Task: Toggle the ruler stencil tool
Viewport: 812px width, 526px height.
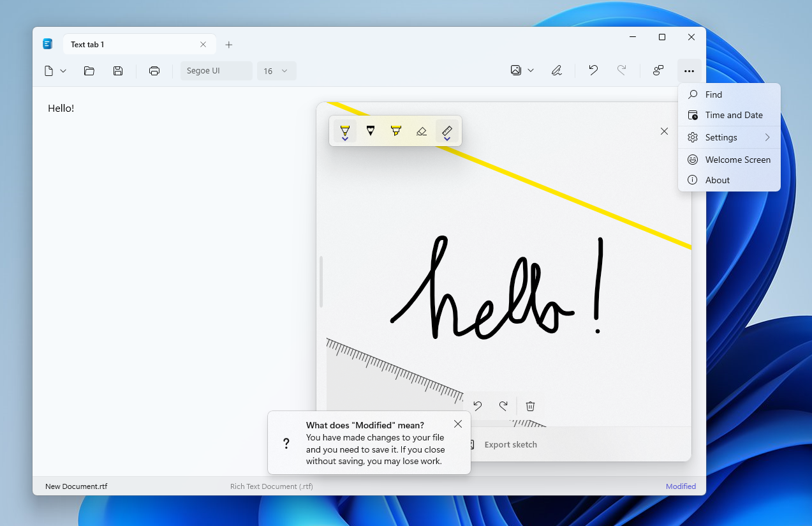Action: [447, 131]
